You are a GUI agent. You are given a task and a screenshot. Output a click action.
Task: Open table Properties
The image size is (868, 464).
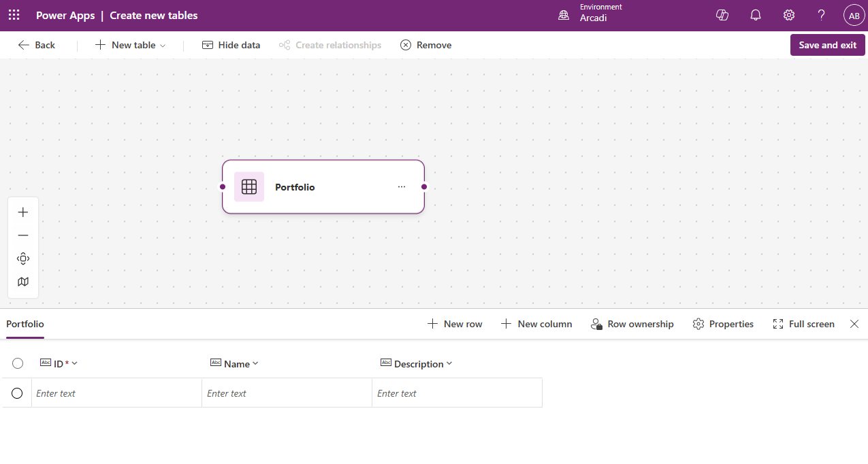[x=723, y=325]
